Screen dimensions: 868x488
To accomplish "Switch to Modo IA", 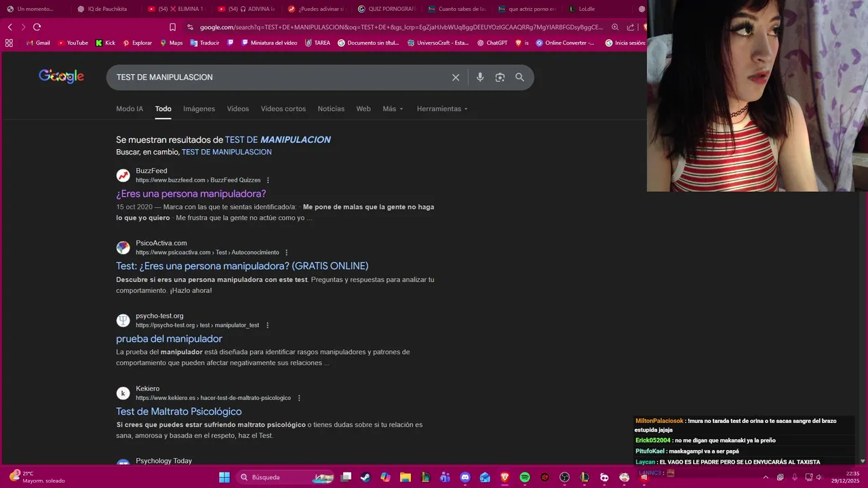I will point(130,108).
